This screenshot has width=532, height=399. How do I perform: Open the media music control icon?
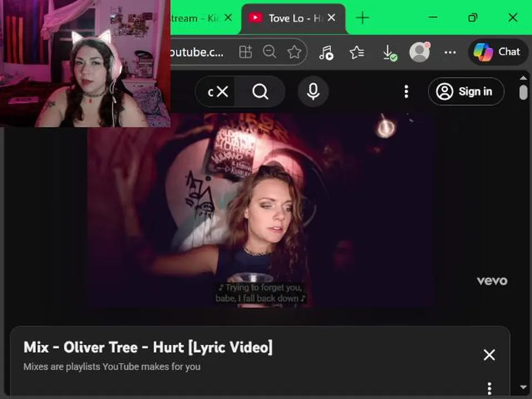[x=326, y=52]
